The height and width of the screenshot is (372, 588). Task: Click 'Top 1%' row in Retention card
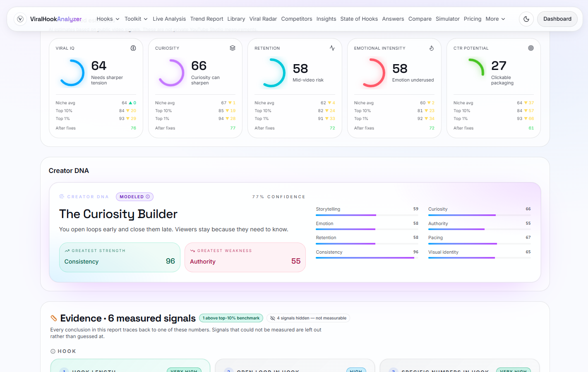[x=295, y=119]
